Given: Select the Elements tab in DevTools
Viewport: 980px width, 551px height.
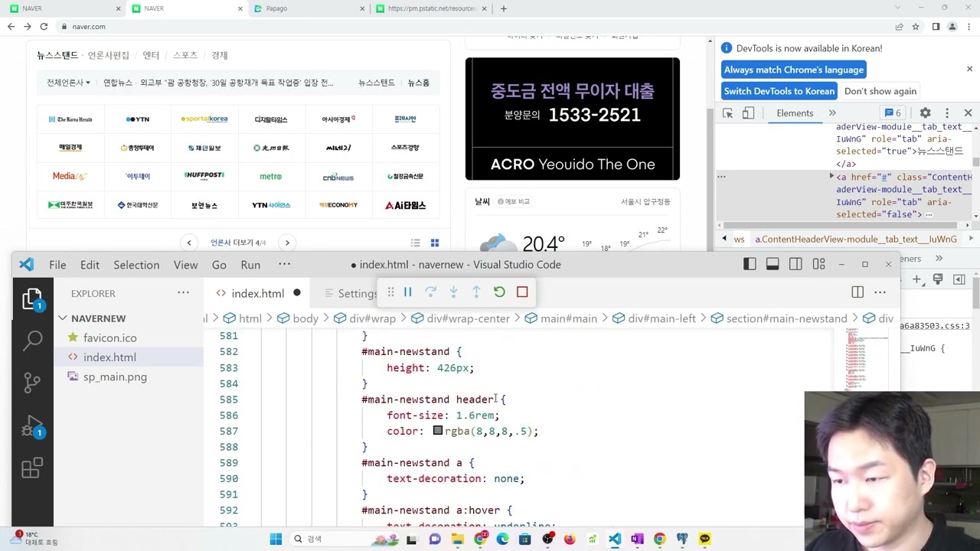Looking at the screenshot, I should point(795,113).
